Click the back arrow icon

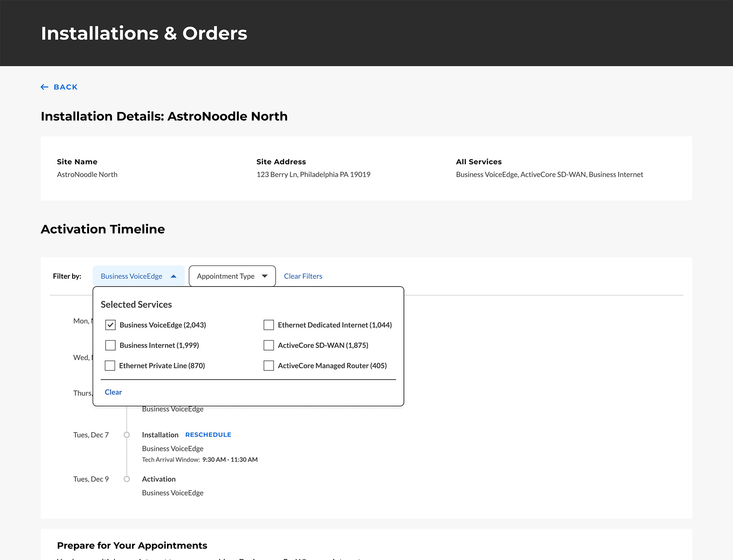point(45,87)
